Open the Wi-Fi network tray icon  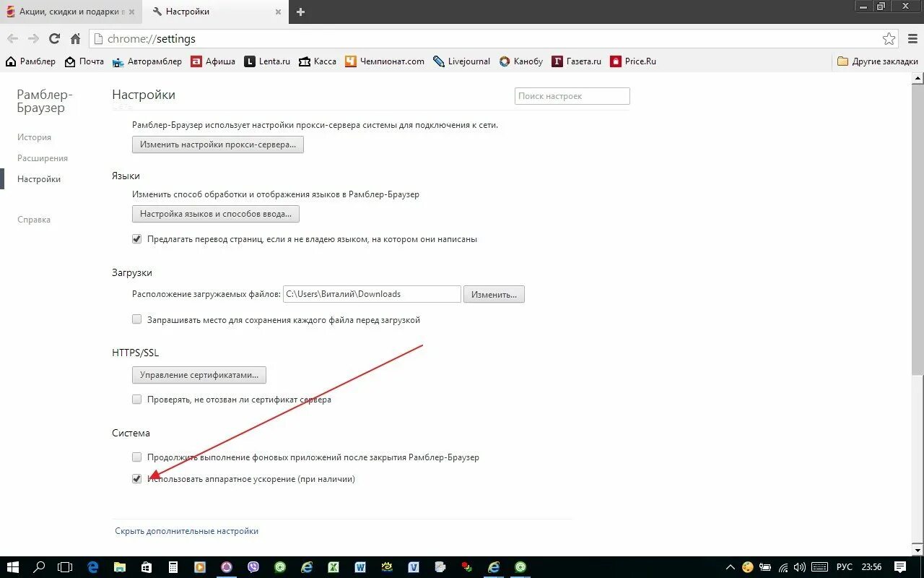783,567
